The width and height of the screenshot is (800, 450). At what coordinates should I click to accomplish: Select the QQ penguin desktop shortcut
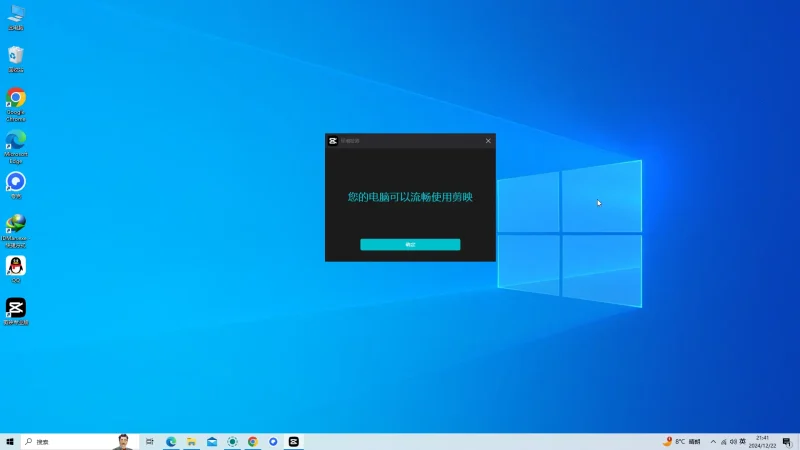click(16, 267)
